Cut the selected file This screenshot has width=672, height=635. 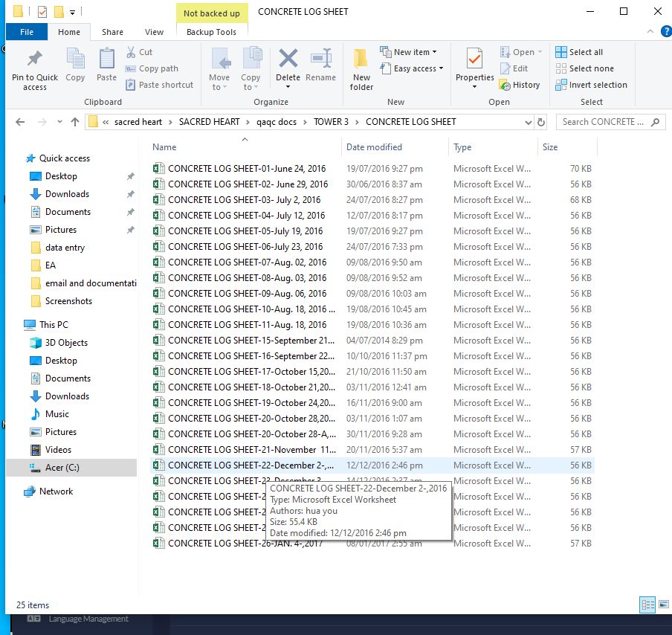point(139,52)
